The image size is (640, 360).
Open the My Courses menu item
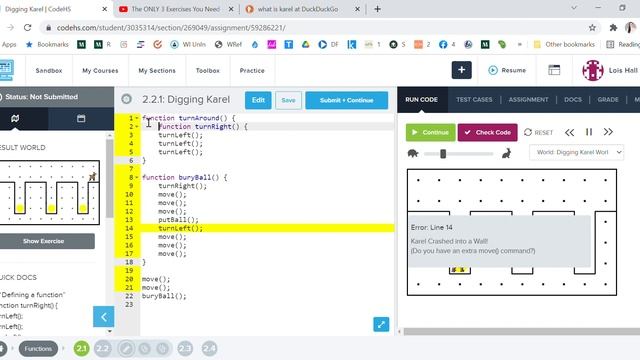point(100,71)
